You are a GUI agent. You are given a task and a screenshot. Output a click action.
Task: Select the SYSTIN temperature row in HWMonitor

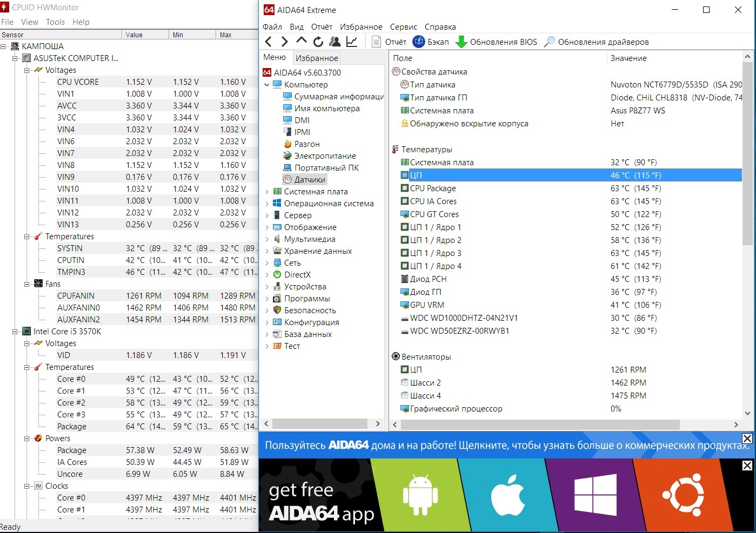[157, 248]
